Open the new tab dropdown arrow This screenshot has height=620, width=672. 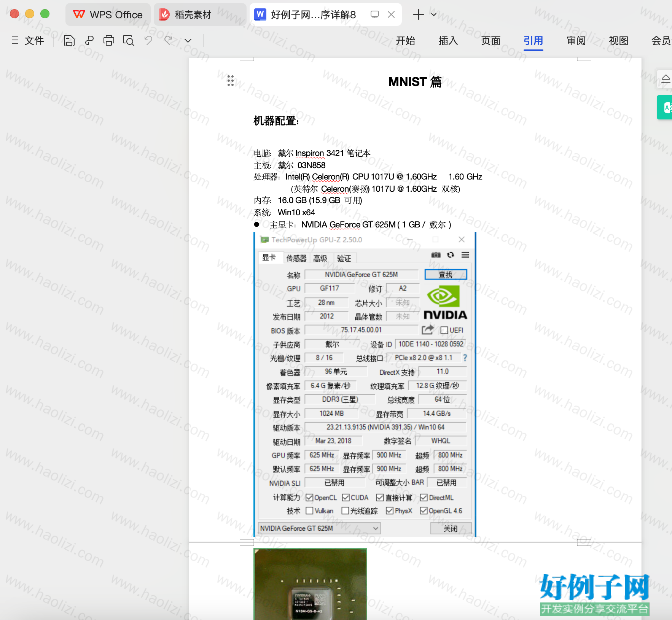point(434,14)
